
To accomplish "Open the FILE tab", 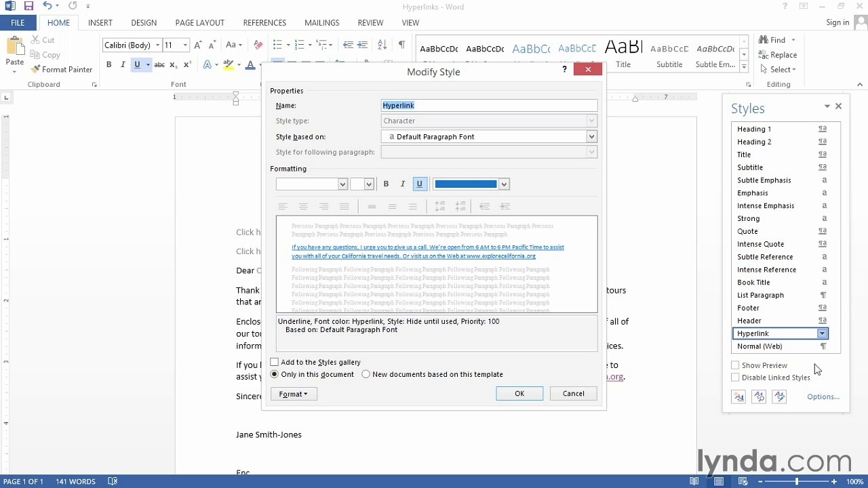I will click(18, 22).
